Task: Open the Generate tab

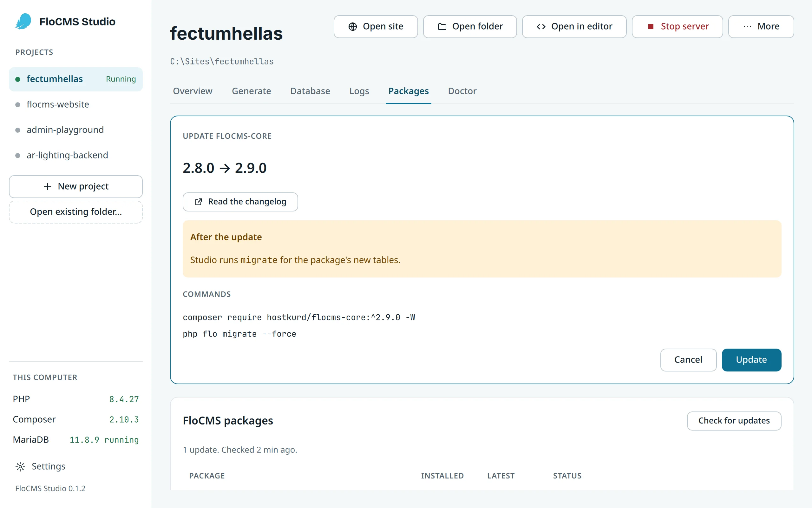Action: pos(251,91)
